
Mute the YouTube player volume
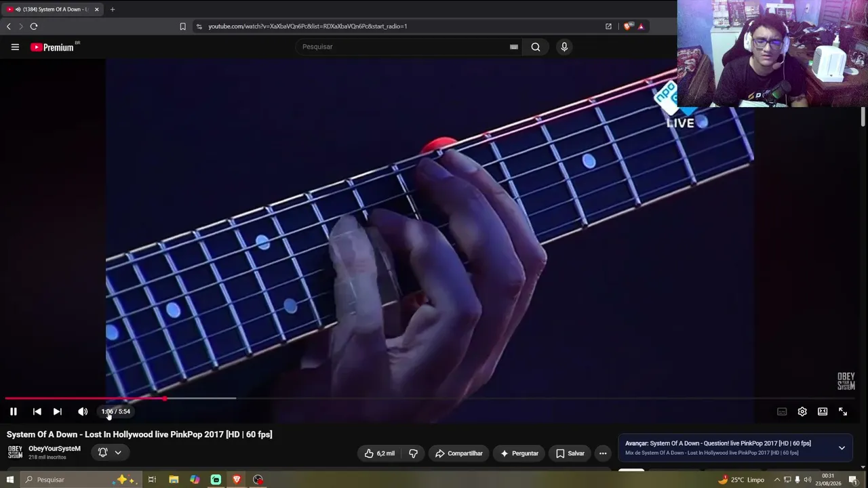coord(83,411)
